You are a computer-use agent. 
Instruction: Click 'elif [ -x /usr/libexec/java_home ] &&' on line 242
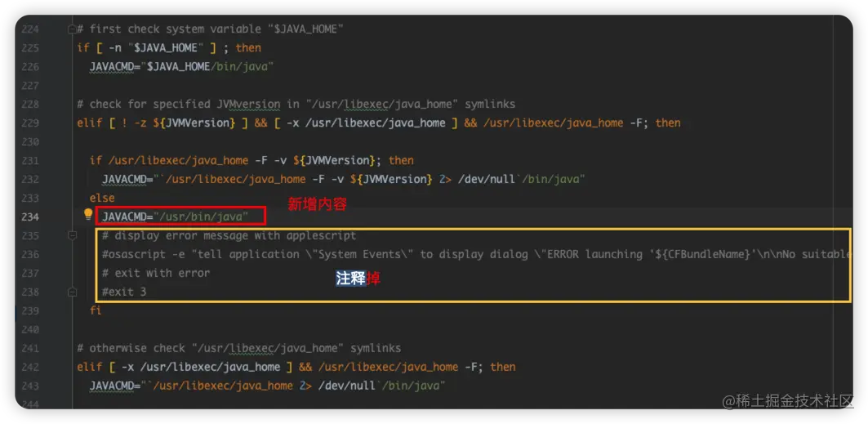tap(296, 367)
